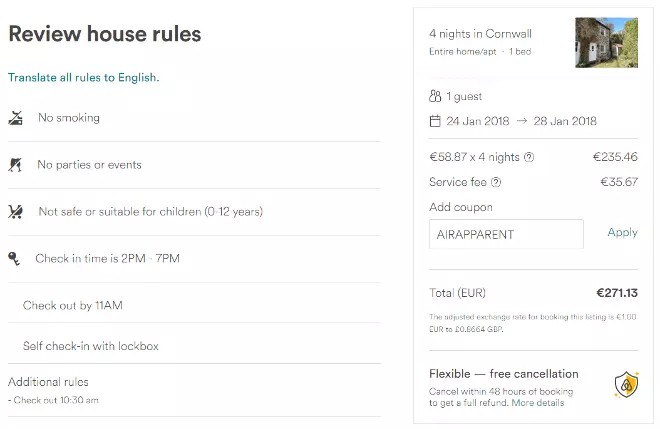660x429 pixels.
Task: Apply the coupon code
Action: (x=622, y=232)
